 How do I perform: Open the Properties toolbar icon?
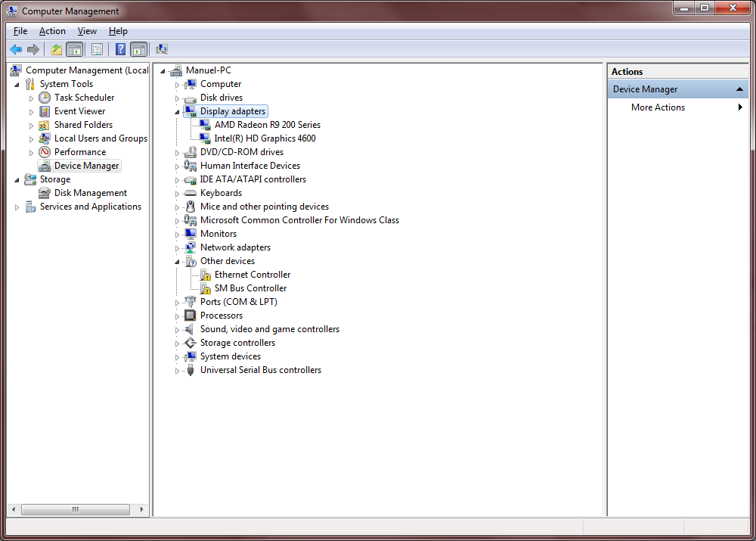tap(97, 50)
